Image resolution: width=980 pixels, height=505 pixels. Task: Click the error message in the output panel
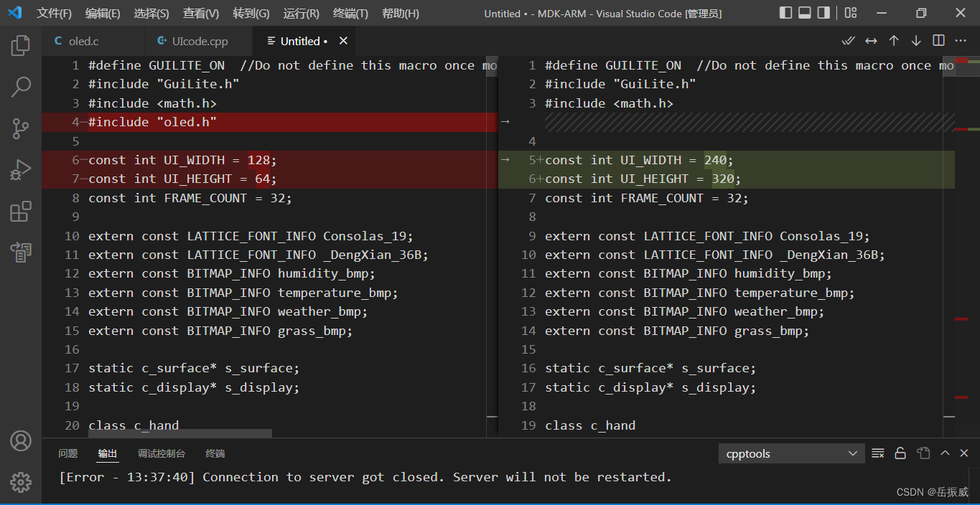[x=365, y=477]
